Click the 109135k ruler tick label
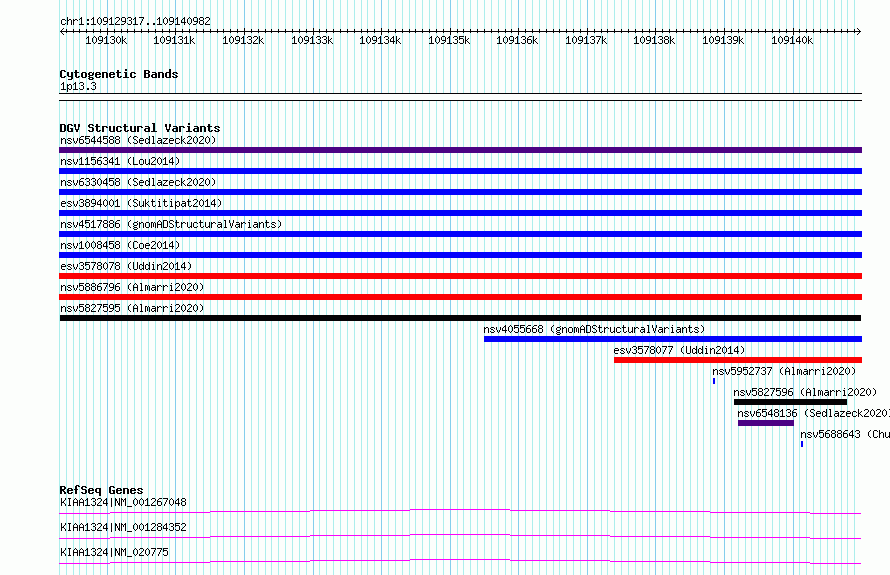 (x=449, y=40)
